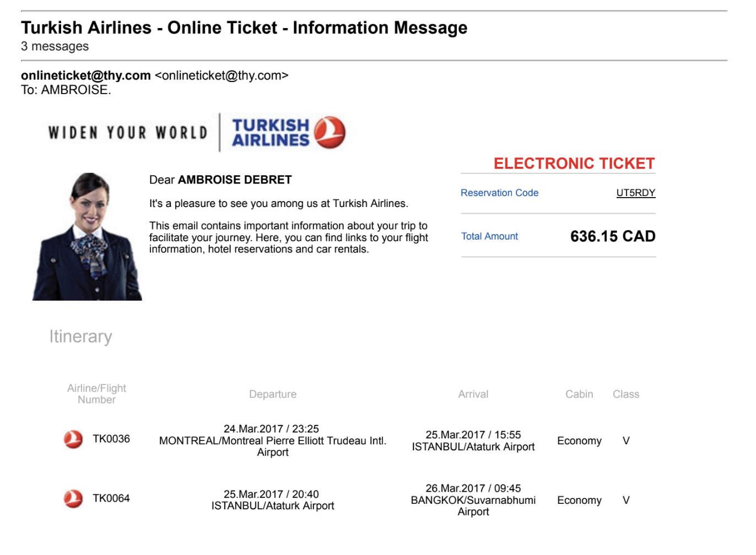The height and width of the screenshot is (555, 756).
Task: Click the Turkish Airlines logo in the header
Action: click(288, 133)
